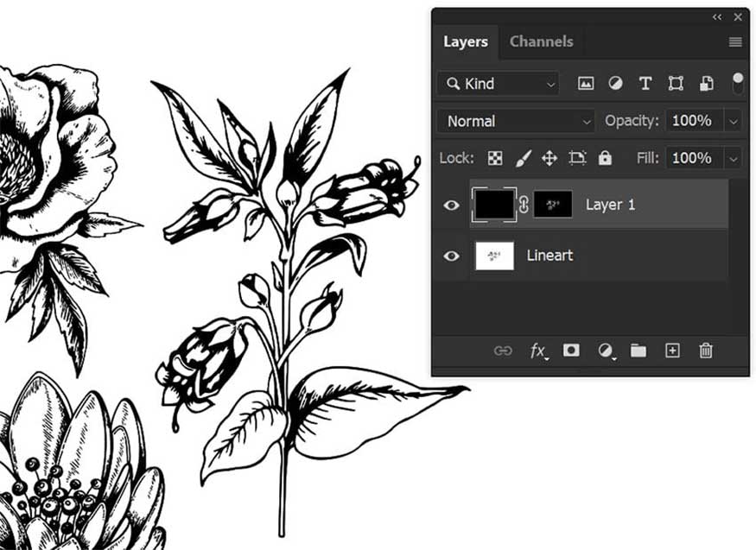Add a layer style with fx

538,351
